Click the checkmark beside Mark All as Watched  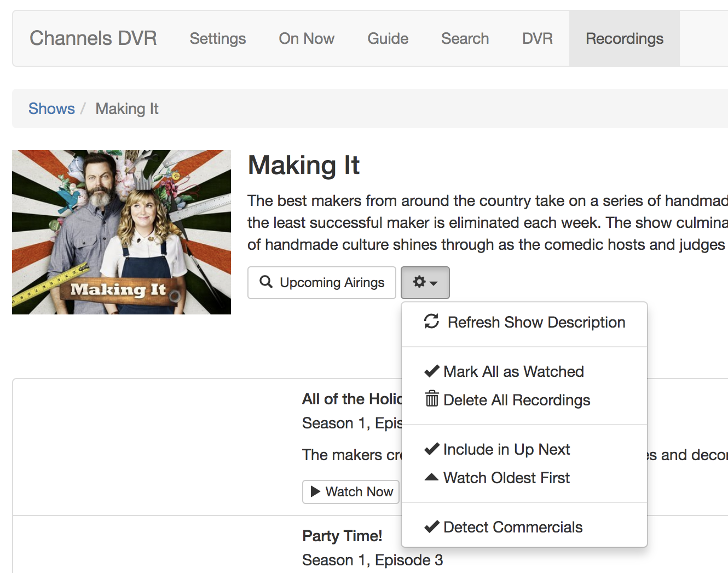pyautogui.click(x=432, y=371)
